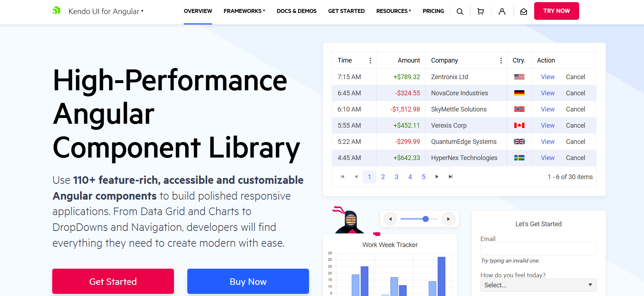Click the Try Now button

(556, 11)
